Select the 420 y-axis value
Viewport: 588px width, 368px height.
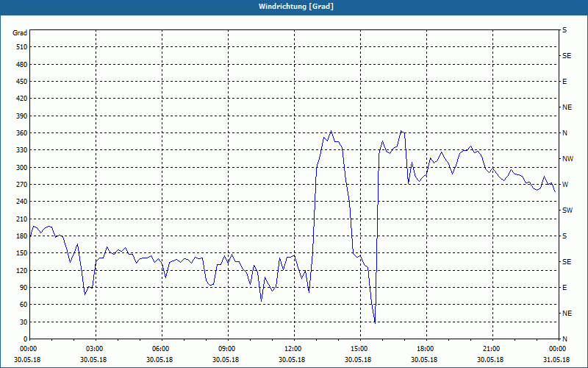22,99
